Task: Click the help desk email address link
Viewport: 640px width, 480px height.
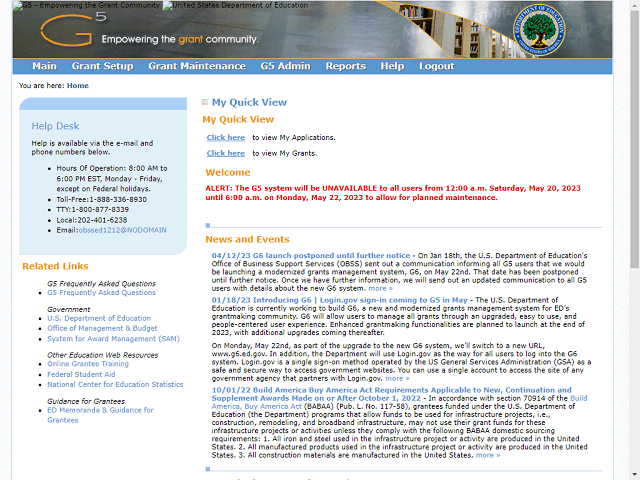Action: click(x=122, y=230)
